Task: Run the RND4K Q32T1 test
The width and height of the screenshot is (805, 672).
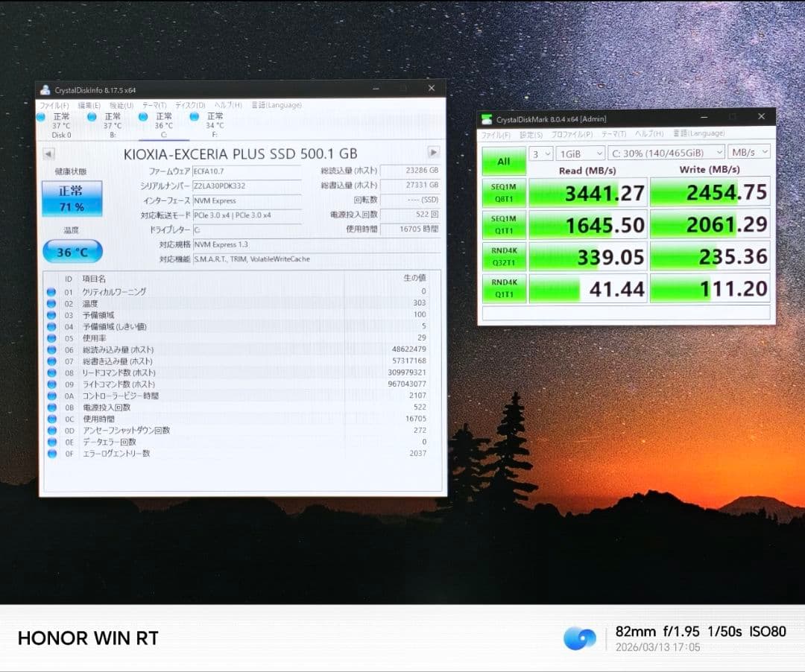Action: click(504, 256)
